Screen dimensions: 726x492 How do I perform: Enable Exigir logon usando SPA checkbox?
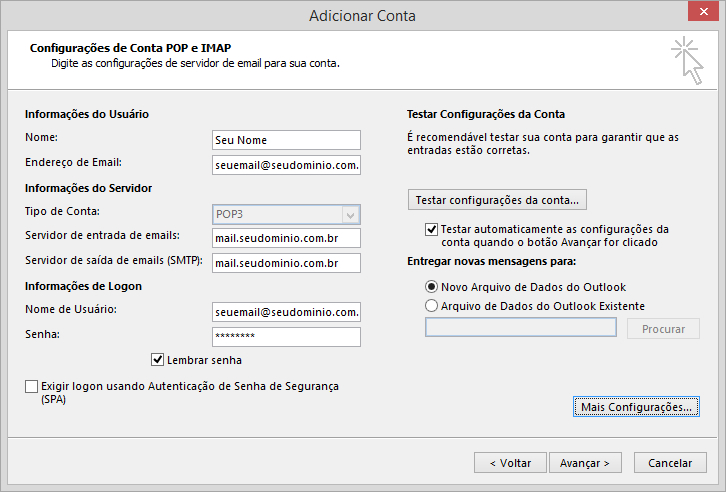point(31,386)
